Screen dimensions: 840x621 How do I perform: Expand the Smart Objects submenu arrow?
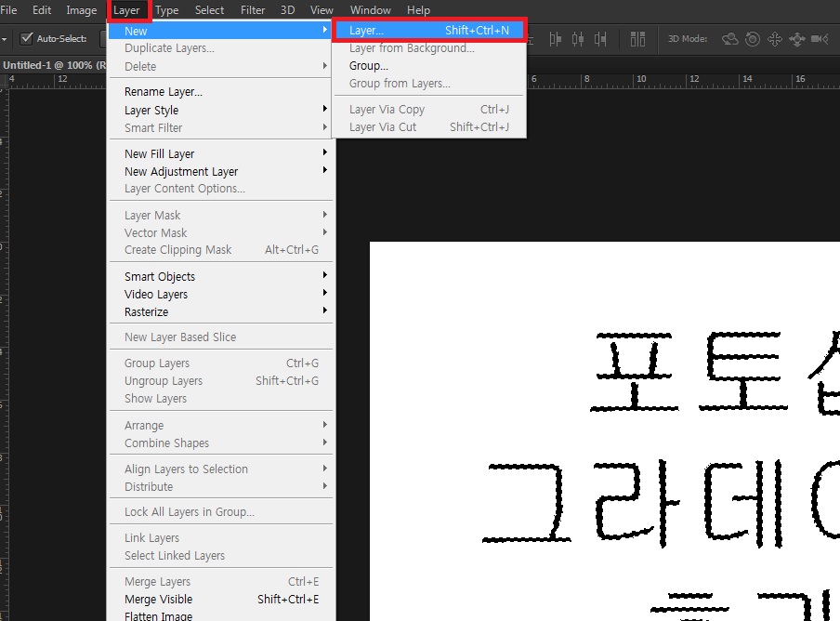click(324, 275)
